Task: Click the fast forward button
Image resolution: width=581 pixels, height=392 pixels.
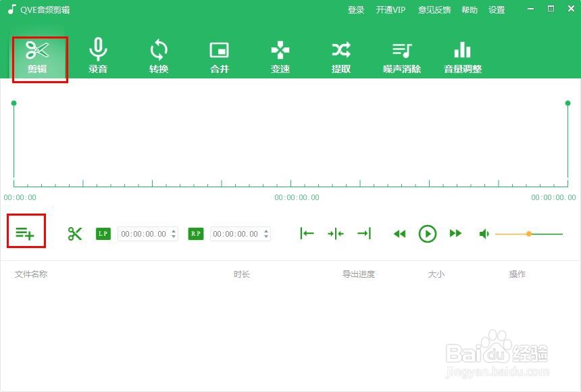Action: pos(455,233)
